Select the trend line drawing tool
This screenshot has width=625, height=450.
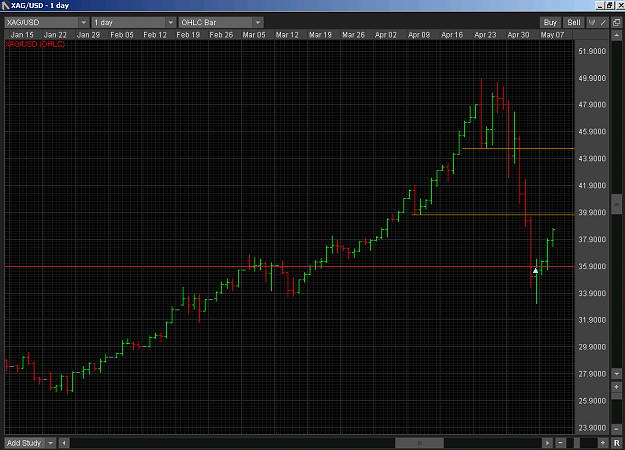[603, 22]
